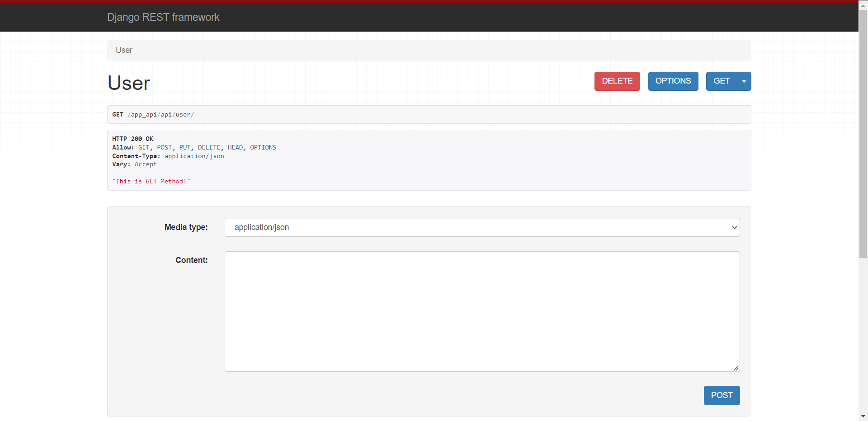
Task: Click the "This is GET Method!" response text
Action: (151, 181)
